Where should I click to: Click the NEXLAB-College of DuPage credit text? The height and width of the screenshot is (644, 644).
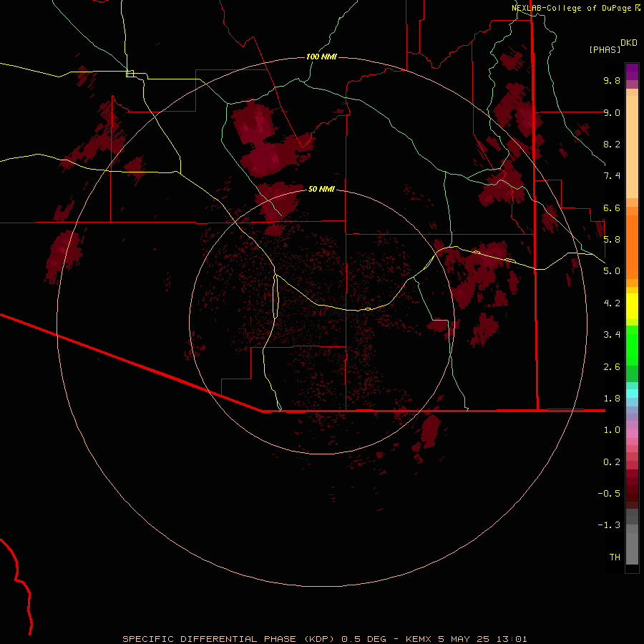point(571,8)
